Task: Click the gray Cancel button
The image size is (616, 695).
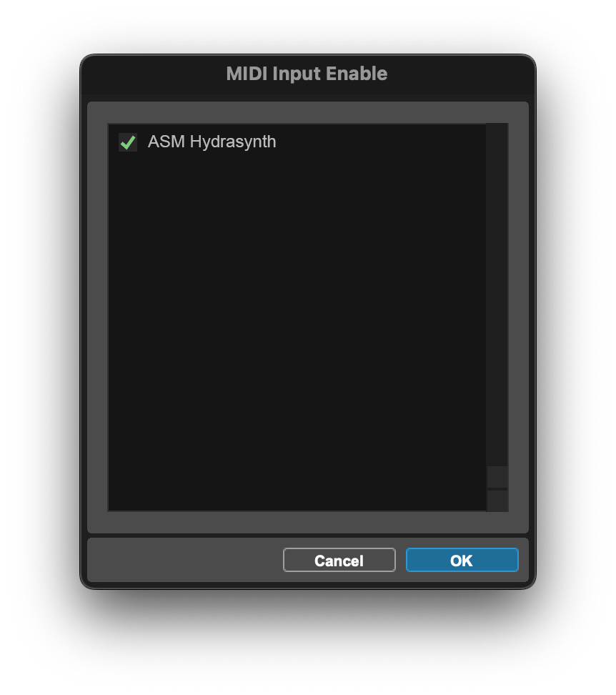Action: [339, 561]
